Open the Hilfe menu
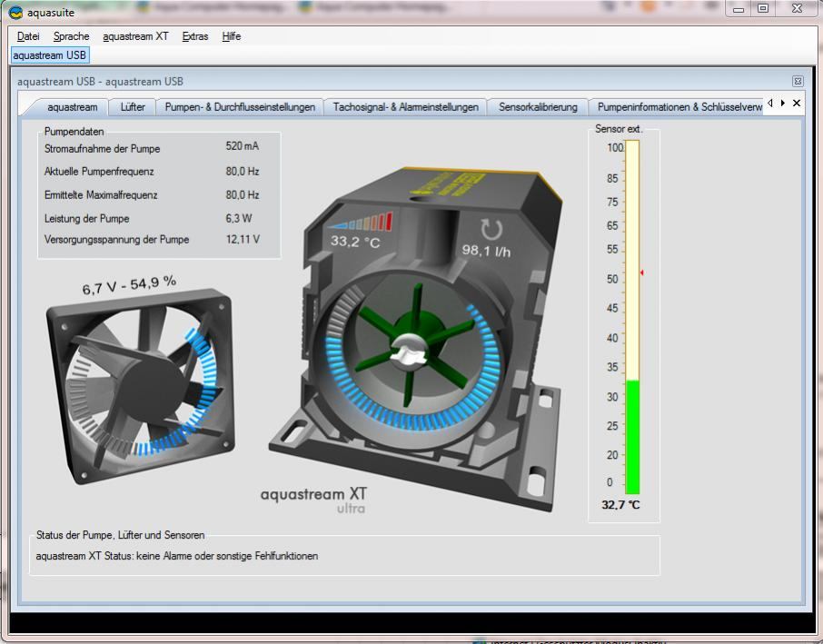The height and width of the screenshot is (644, 823). pyautogui.click(x=232, y=36)
